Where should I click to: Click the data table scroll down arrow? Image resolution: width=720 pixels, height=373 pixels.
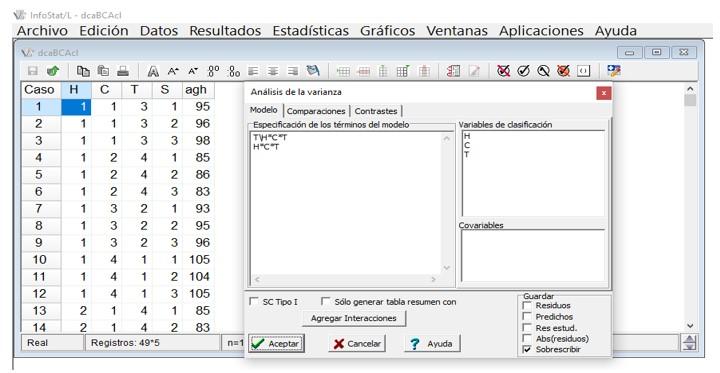click(x=690, y=326)
